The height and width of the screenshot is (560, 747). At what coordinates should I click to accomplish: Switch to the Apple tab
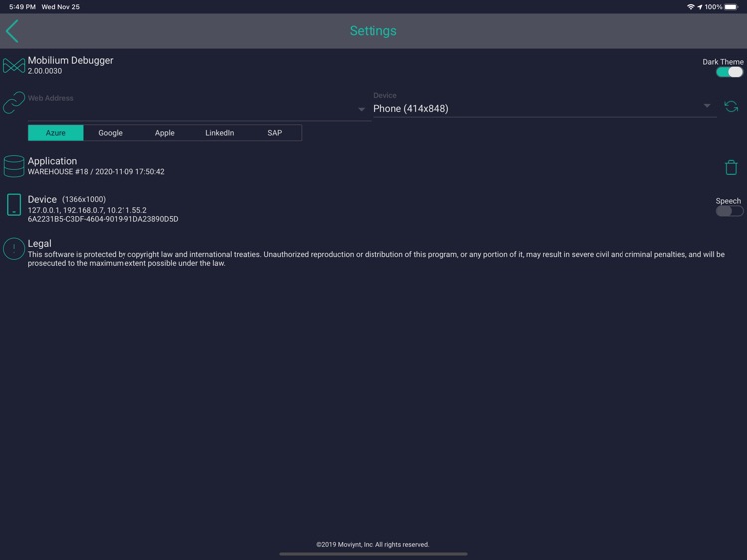pyautogui.click(x=164, y=133)
